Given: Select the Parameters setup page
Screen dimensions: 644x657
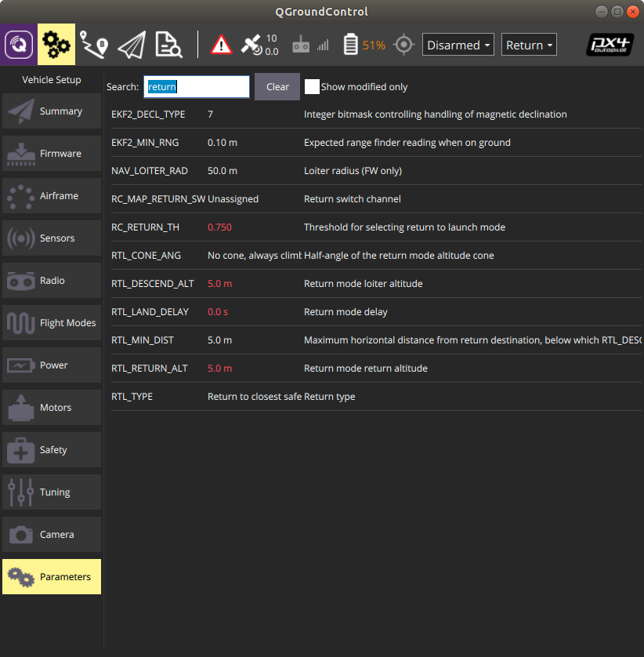Looking at the screenshot, I should [52, 576].
